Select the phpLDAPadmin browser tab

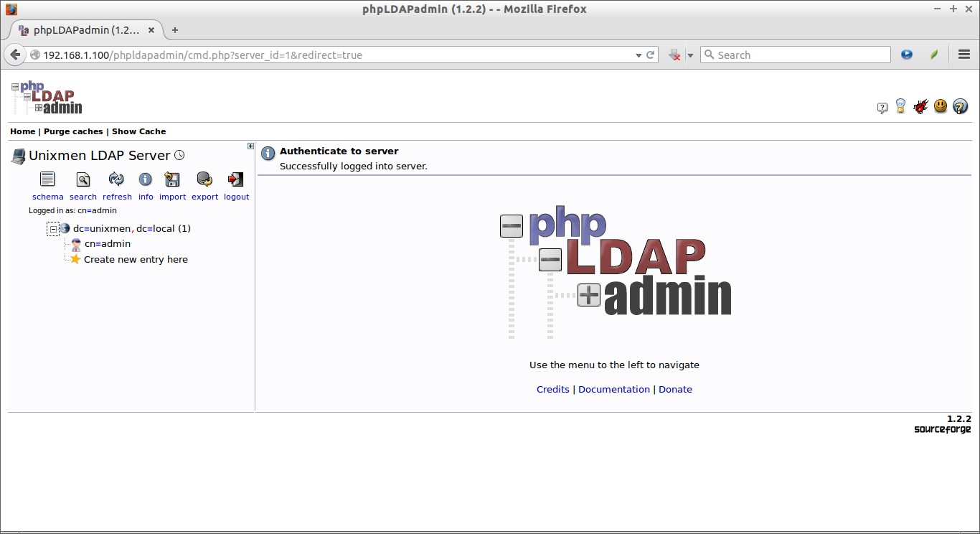coord(86,30)
